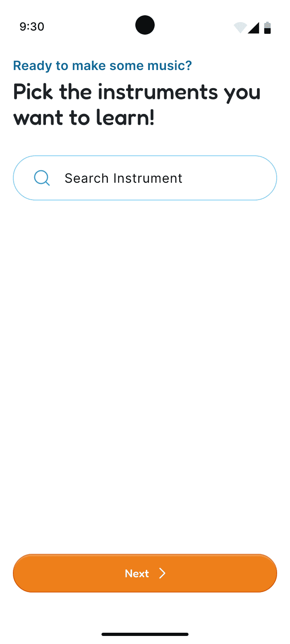290x644 pixels.
Task: Tap the home gesture bar
Action: click(145, 634)
